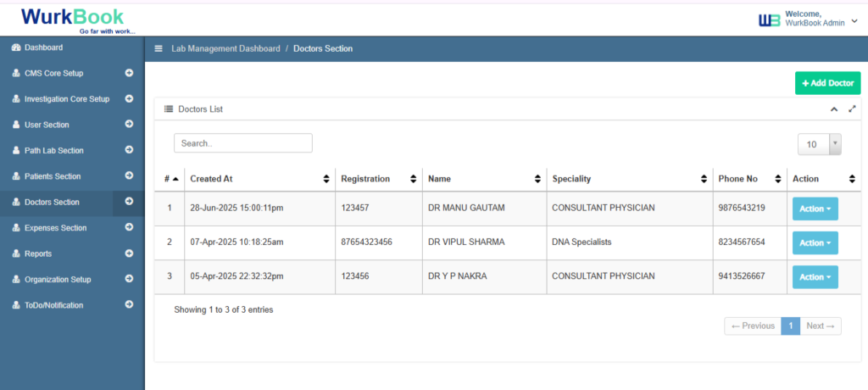The width and height of the screenshot is (868, 390).
Task: Click Lab Management Dashboard breadcrumb link
Action: tap(225, 49)
